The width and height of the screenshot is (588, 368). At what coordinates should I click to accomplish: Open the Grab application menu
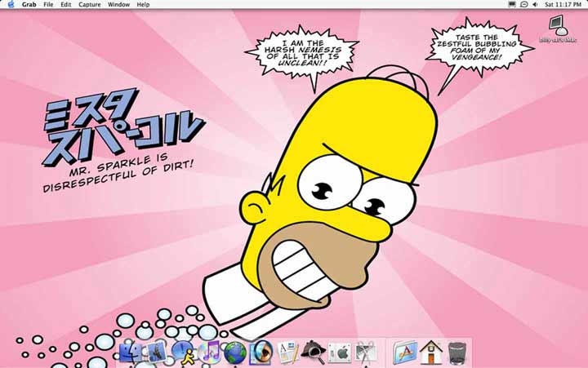(29, 5)
